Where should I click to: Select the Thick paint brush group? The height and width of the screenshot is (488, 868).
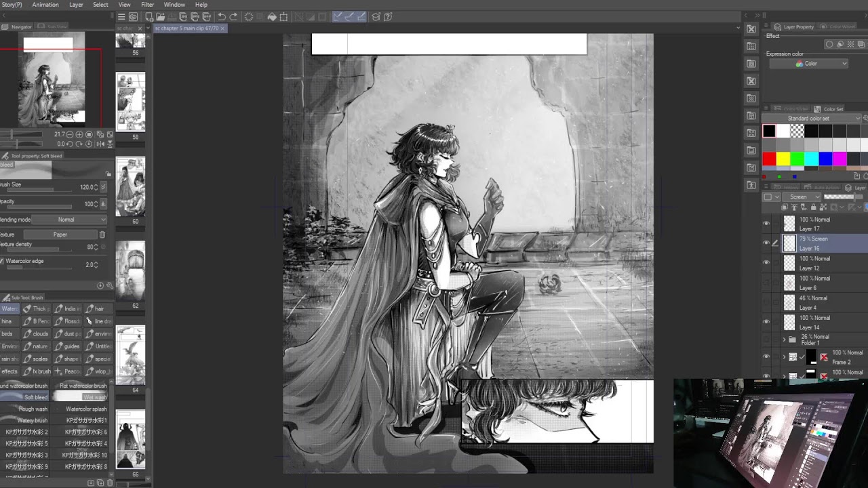point(36,308)
